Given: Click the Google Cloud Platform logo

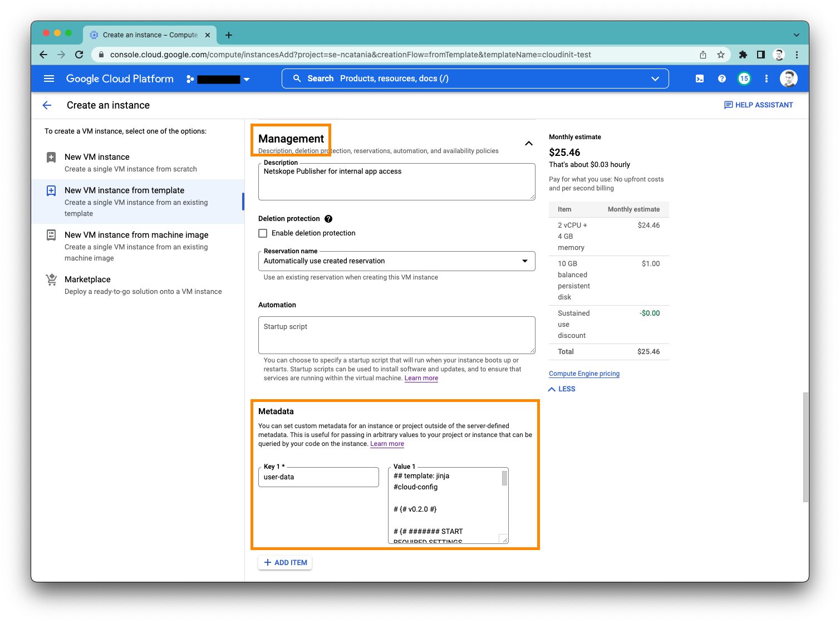Looking at the screenshot, I should (120, 79).
